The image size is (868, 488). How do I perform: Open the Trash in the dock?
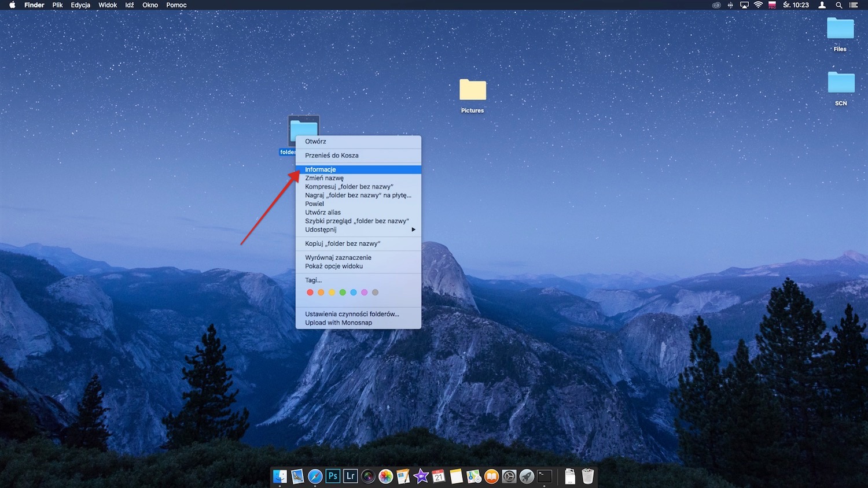pyautogui.click(x=587, y=476)
